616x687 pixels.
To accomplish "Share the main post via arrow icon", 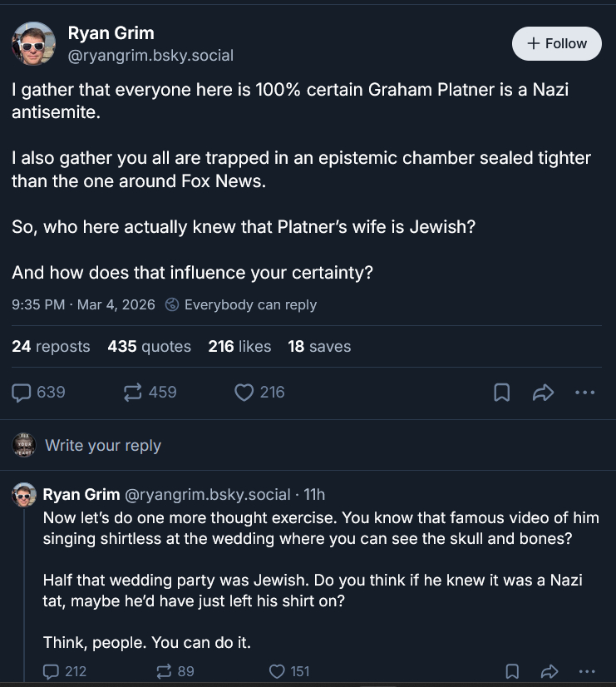I will 543,393.
